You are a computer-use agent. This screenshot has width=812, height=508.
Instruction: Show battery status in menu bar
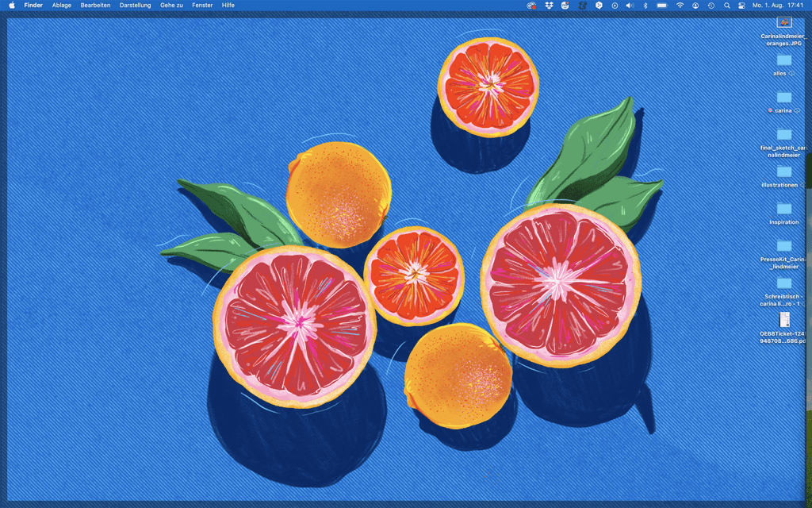662,5
